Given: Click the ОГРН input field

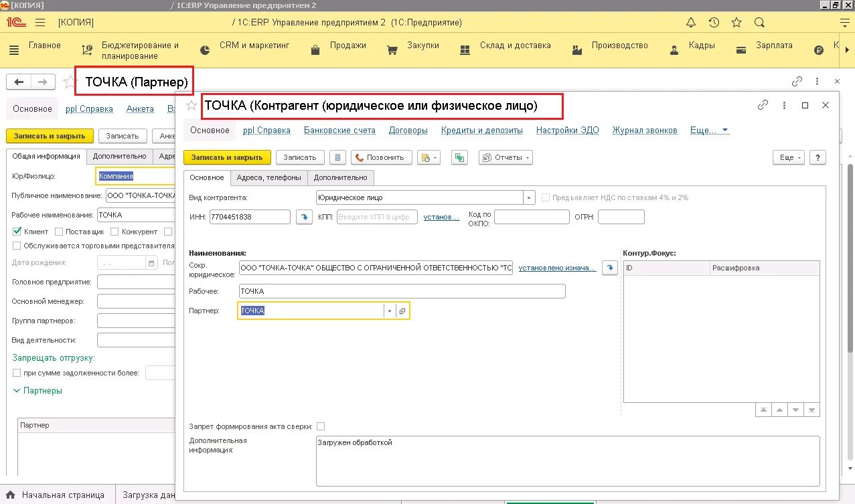Looking at the screenshot, I should point(621,217).
